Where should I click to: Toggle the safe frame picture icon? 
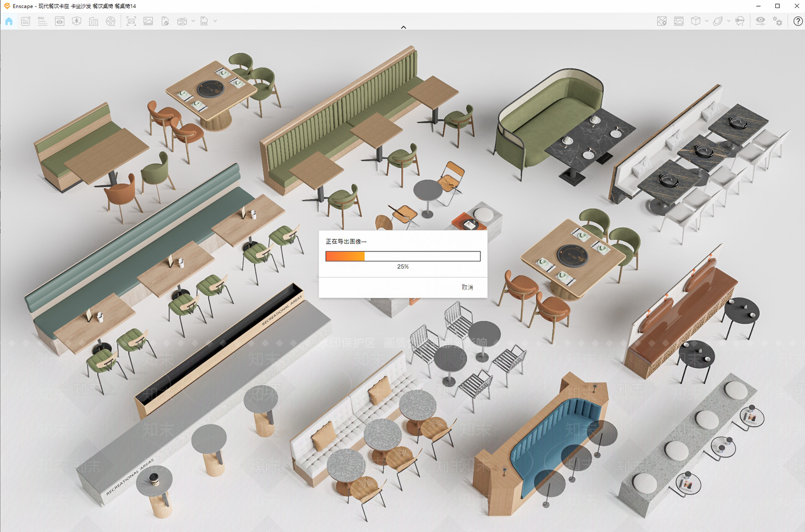(x=679, y=21)
